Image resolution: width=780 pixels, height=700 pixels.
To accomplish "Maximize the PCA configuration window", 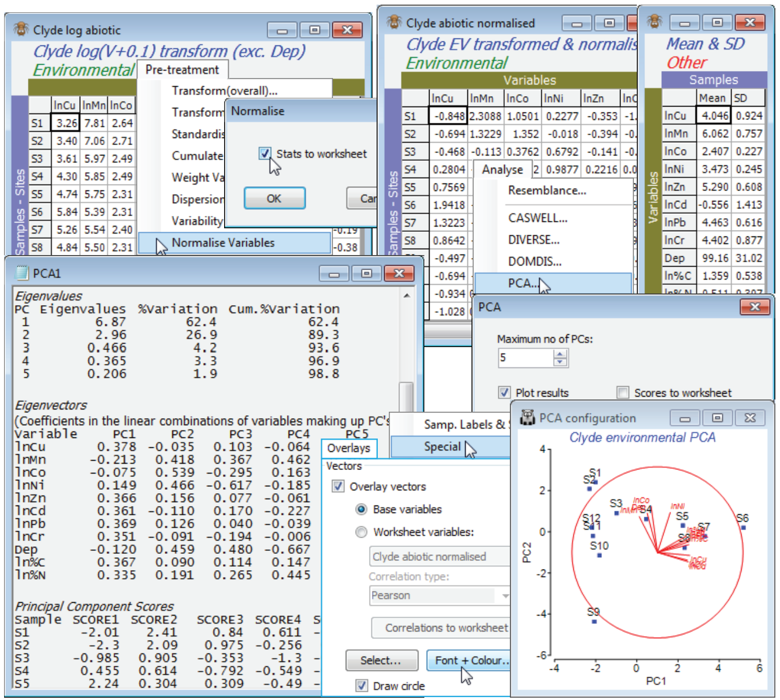I will (x=718, y=418).
